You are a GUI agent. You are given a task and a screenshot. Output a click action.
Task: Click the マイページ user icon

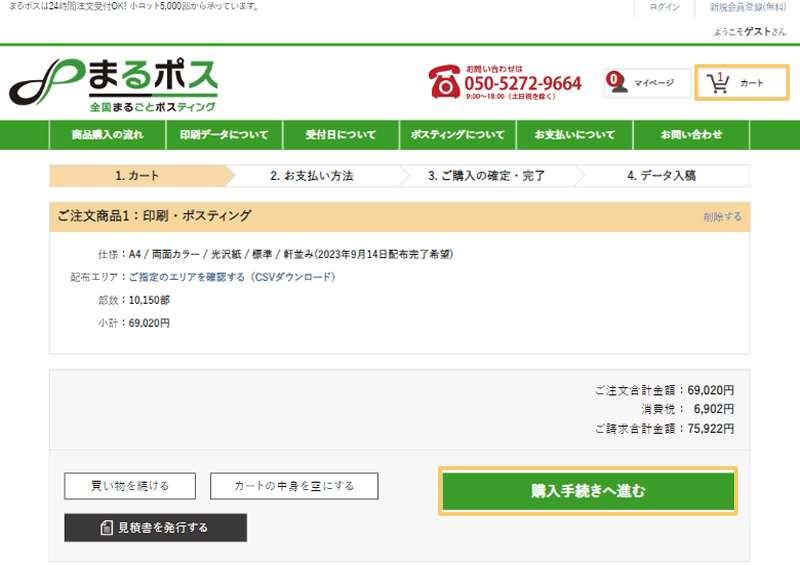(618, 83)
